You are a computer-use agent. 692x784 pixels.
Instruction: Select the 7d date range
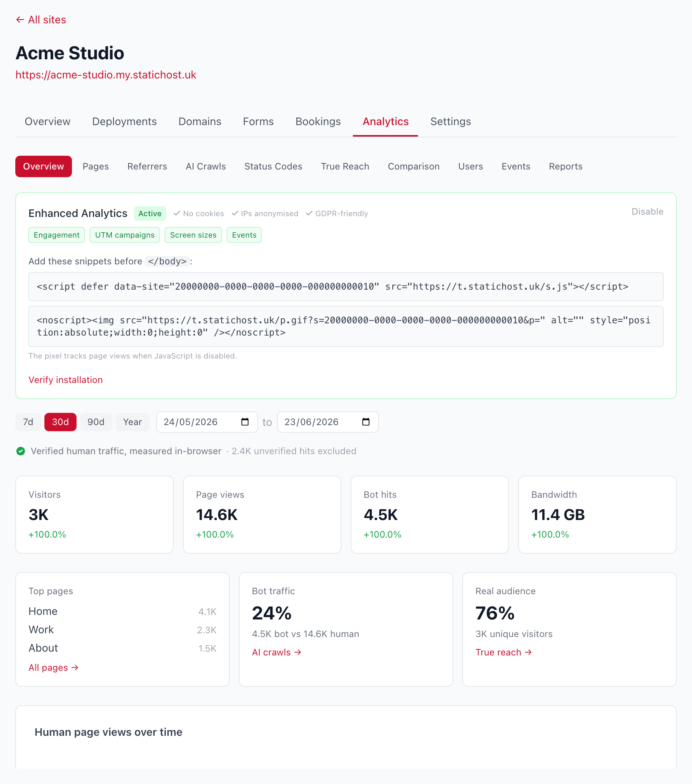pyautogui.click(x=28, y=422)
